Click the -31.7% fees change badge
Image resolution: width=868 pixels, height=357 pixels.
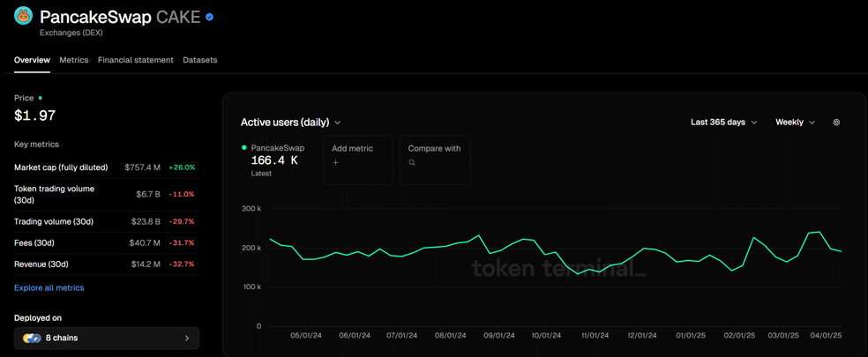[x=182, y=243]
